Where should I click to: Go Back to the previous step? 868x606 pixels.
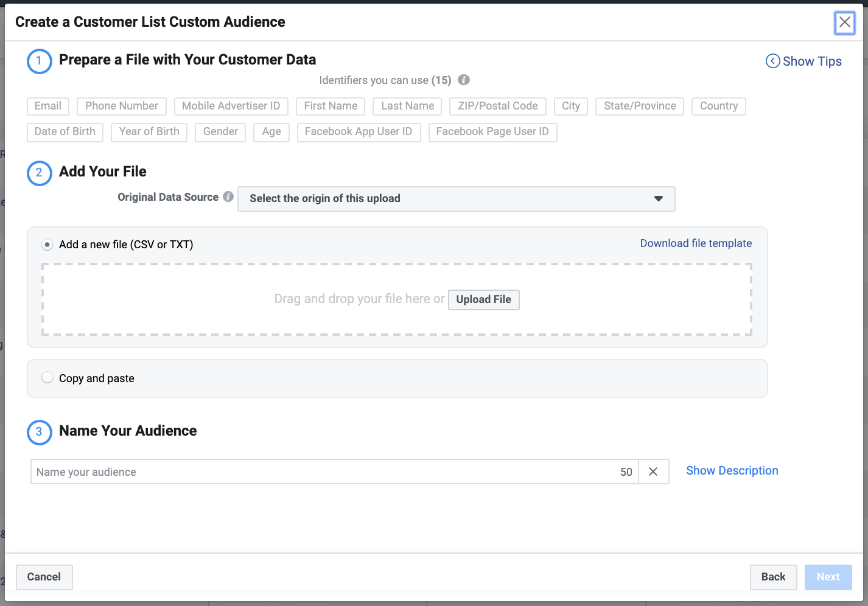(x=773, y=577)
